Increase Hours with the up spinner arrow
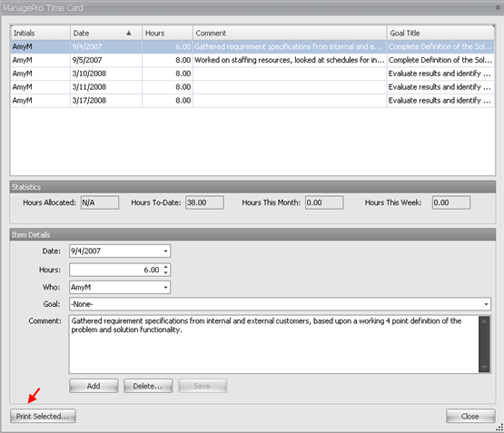Viewport: 504px width, 433px height. 165,267
